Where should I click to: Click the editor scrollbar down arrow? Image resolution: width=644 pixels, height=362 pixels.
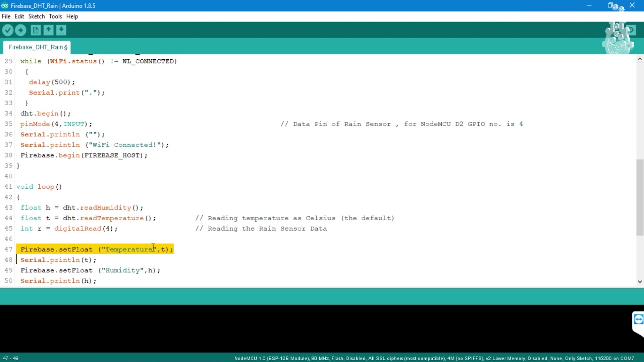pyautogui.click(x=640, y=282)
